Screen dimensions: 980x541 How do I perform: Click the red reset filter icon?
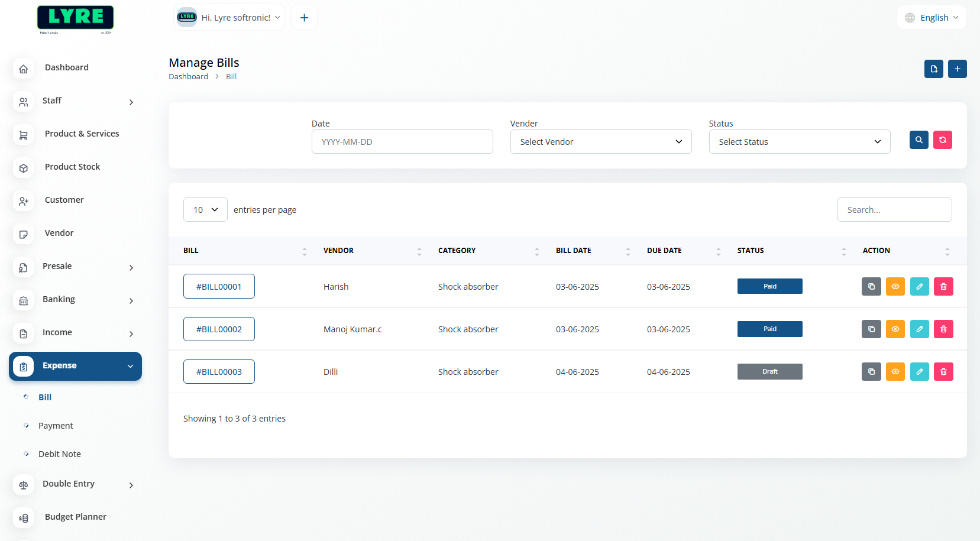click(x=942, y=140)
